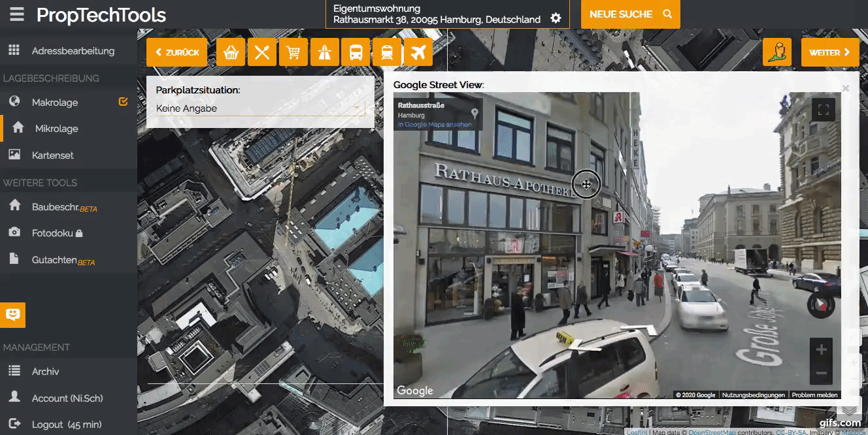Click the 'Problem melden' link
The width and height of the screenshot is (868, 435).
(814, 395)
